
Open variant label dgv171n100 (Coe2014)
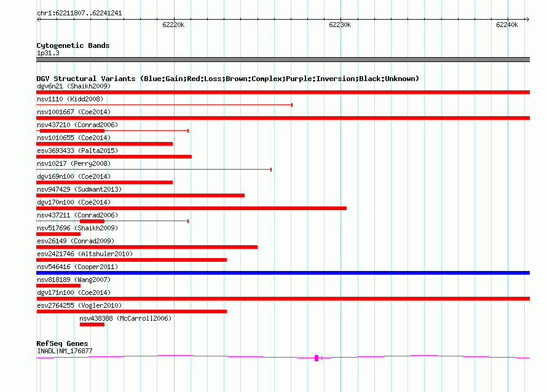tap(74, 292)
